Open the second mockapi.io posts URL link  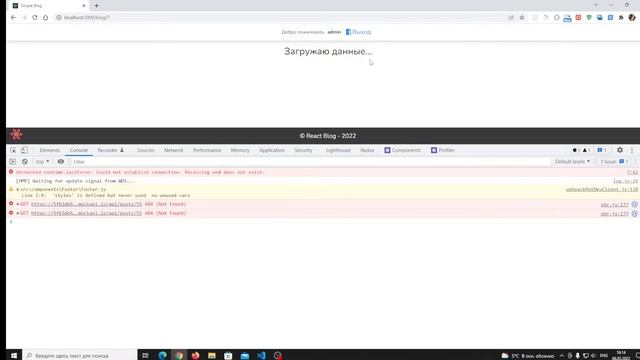[x=87, y=213]
